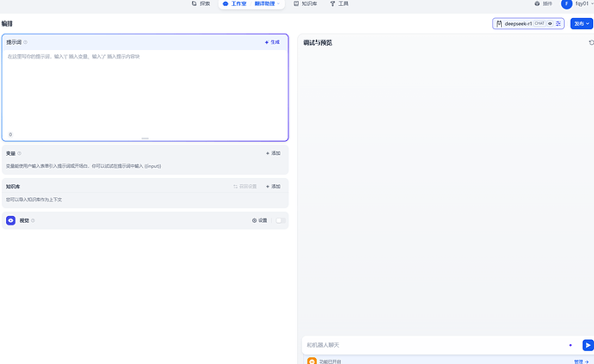Open the 探索 (Explore) tab
Screen dimensions: 594x364
(x=201, y=4)
